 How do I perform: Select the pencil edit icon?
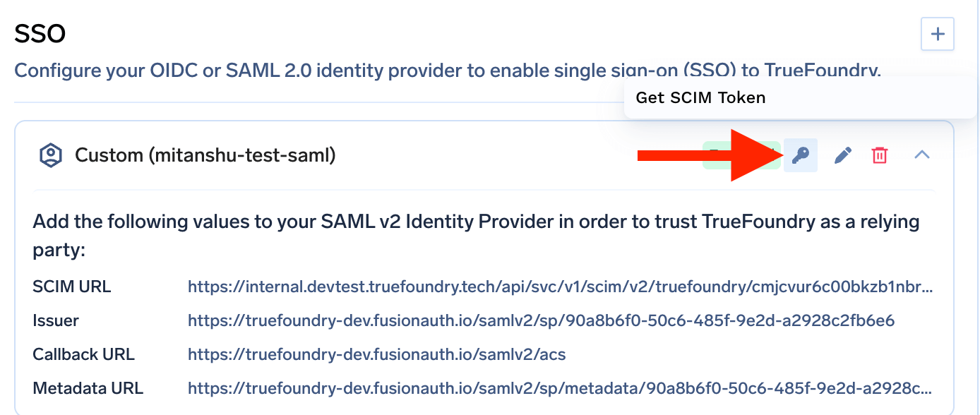(842, 155)
